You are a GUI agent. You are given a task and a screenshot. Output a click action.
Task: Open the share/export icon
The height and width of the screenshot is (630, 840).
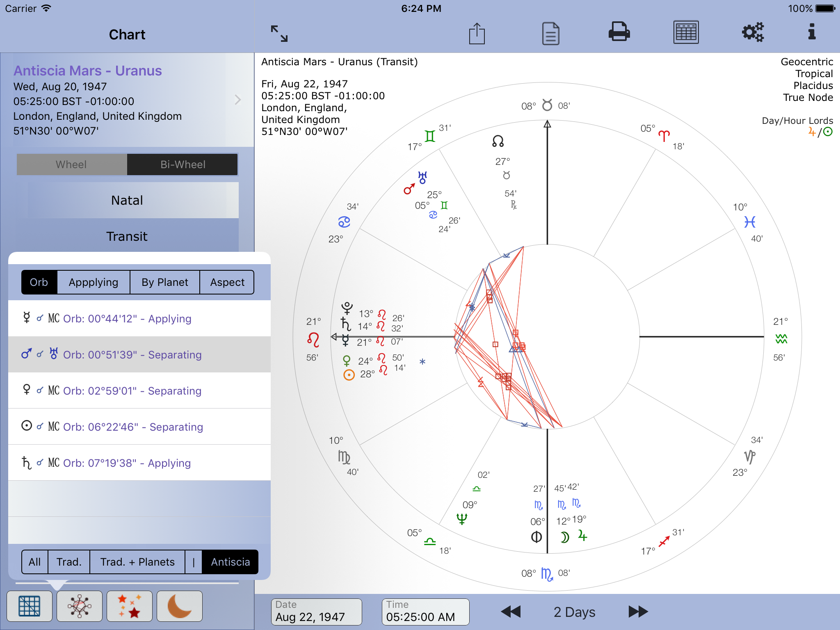tap(477, 33)
